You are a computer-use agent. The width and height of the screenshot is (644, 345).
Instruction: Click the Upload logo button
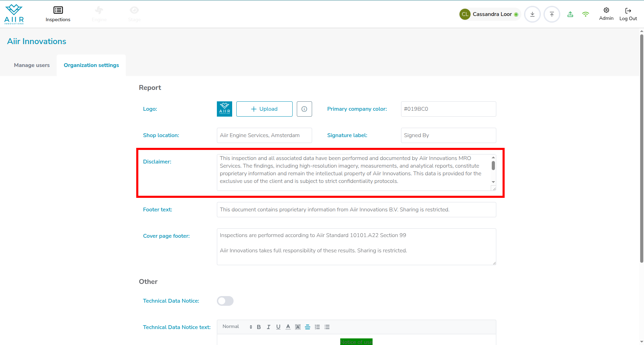coord(264,109)
